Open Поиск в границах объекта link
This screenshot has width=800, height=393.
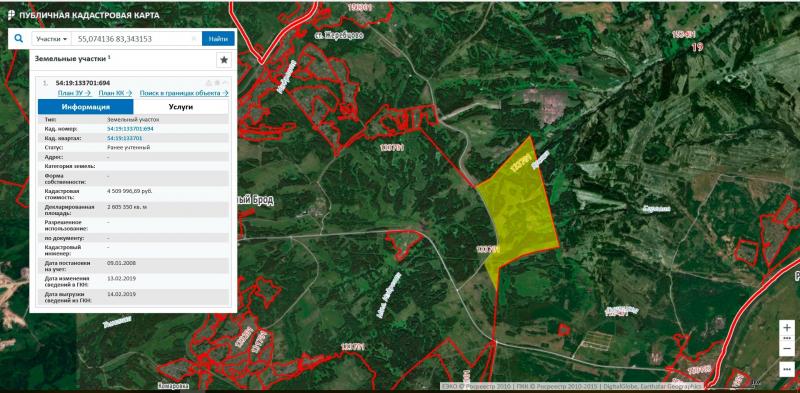point(184,93)
